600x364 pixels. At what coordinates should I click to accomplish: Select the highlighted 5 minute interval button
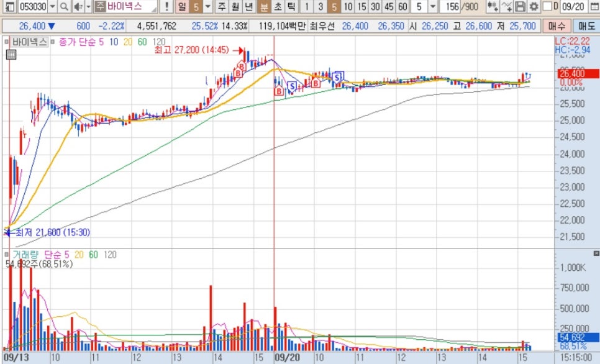(334, 6)
